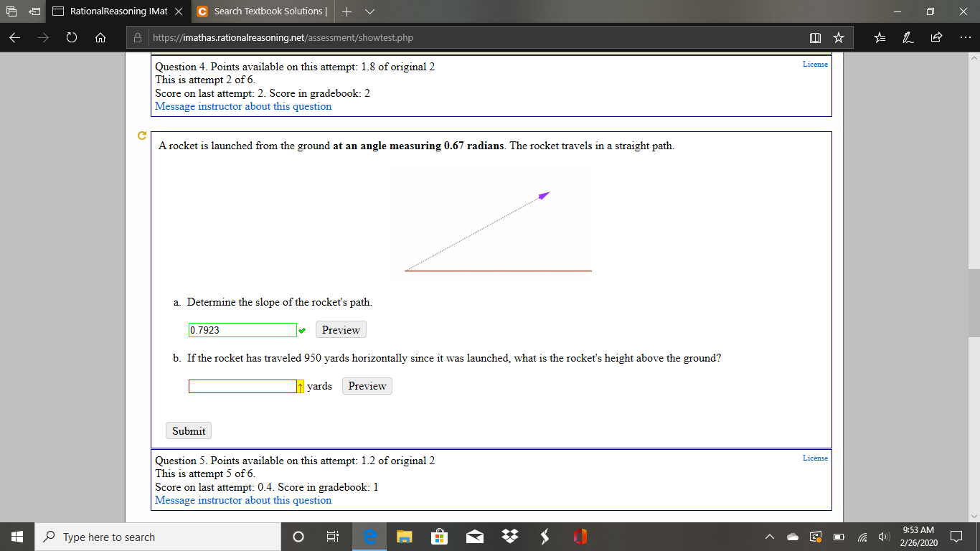Click the yellow arrow in the height answer box
The height and width of the screenshot is (551, 980).
click(x=299, y=386)
